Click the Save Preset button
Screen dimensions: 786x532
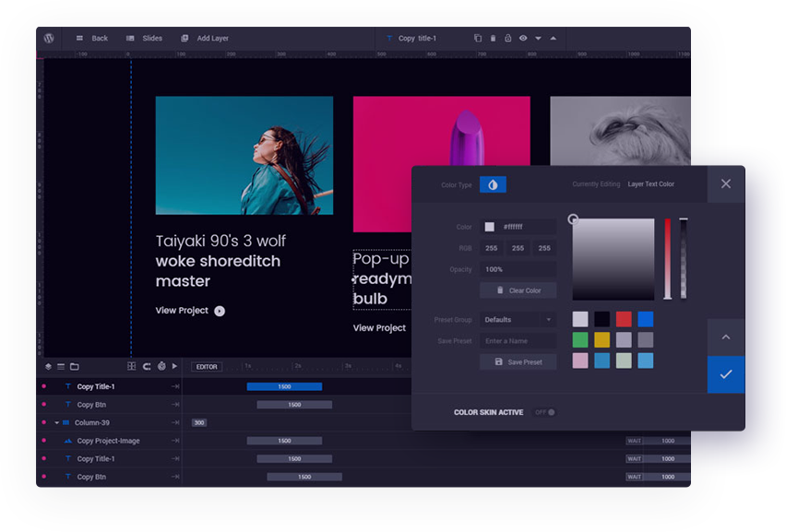tap(518, 362)
